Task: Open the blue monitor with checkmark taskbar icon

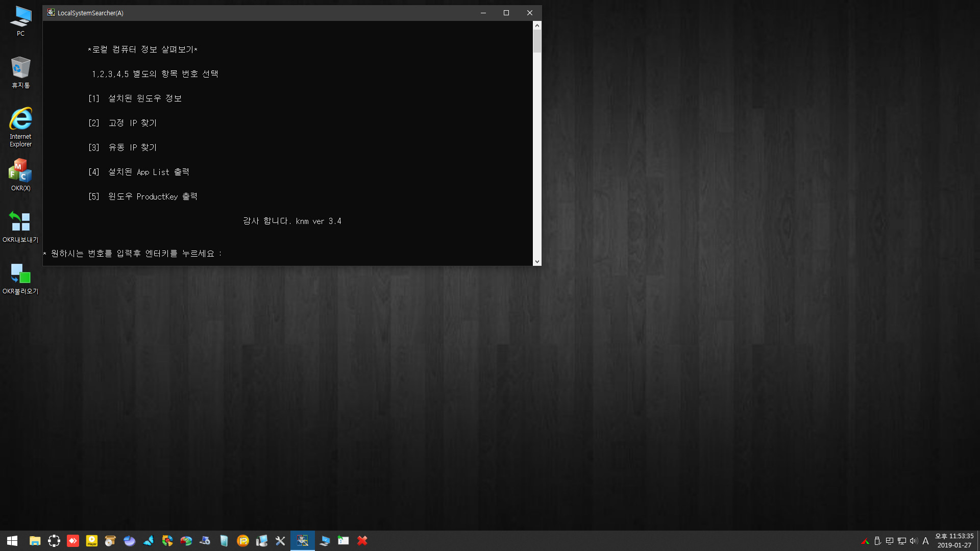Action: click(325, 541)
